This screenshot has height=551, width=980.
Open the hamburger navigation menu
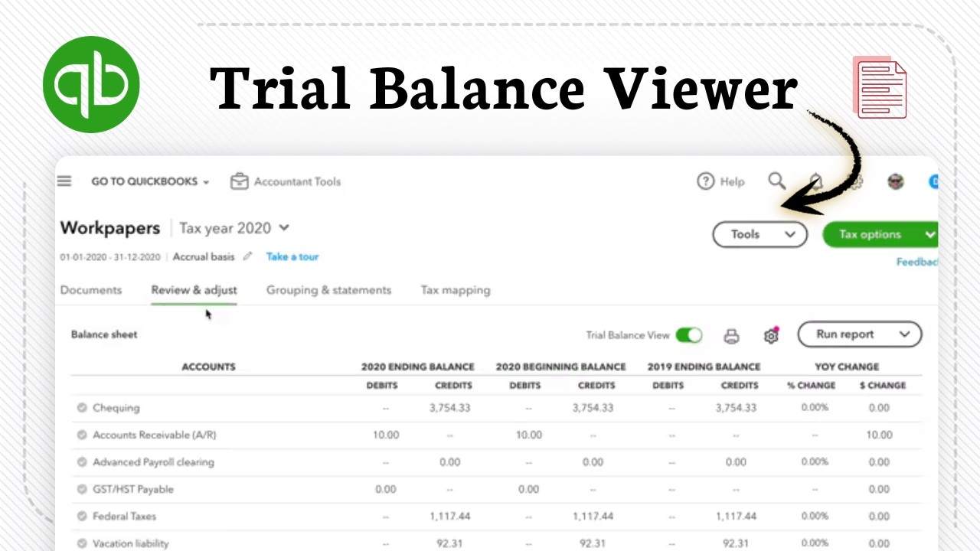click(64, 181)
